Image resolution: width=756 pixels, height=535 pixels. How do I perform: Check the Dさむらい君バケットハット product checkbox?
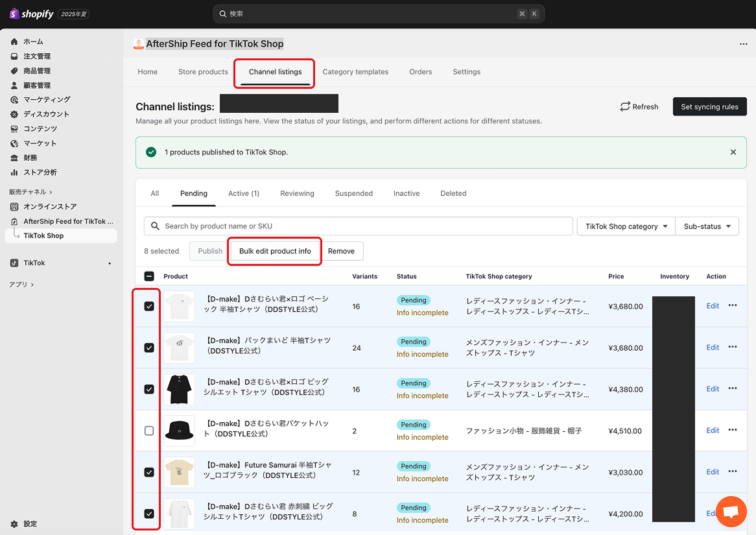149,431
